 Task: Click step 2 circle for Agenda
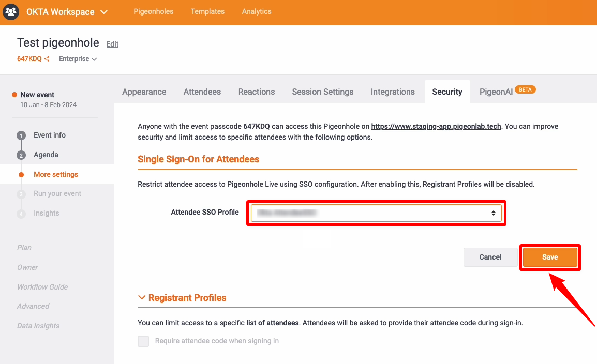(21, 155)
